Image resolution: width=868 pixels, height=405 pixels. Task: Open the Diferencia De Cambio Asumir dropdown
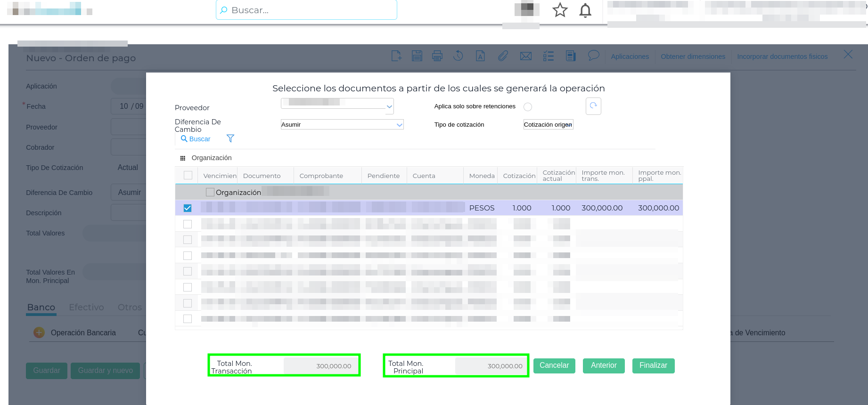click(342, 124)
